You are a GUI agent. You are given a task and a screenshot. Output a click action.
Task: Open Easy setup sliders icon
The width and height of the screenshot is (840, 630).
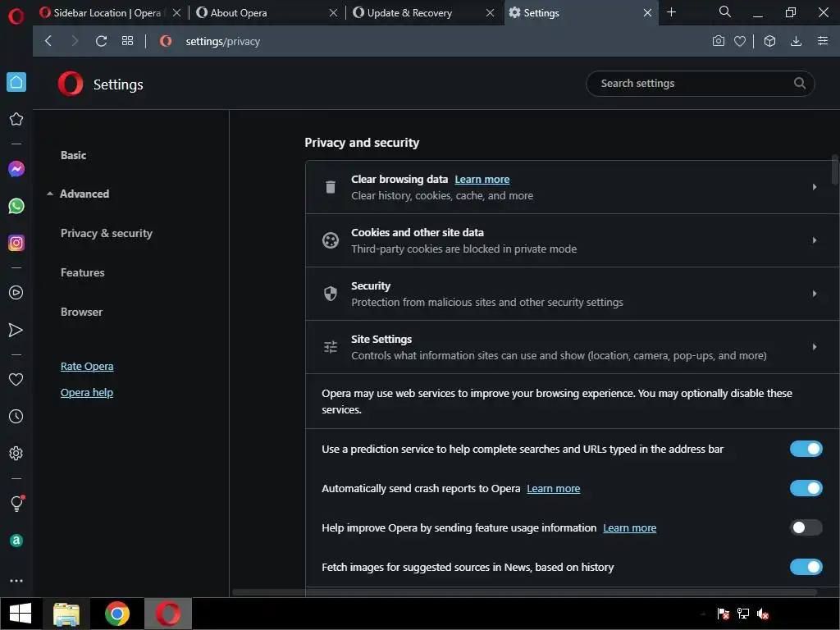pos(823,41)
